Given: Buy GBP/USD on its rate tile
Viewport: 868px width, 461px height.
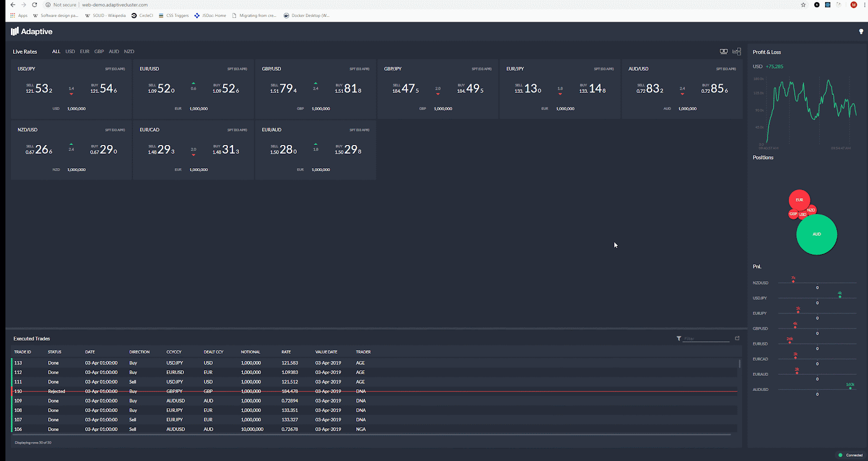Looking at the screenshot, I should tap(348, 89).
